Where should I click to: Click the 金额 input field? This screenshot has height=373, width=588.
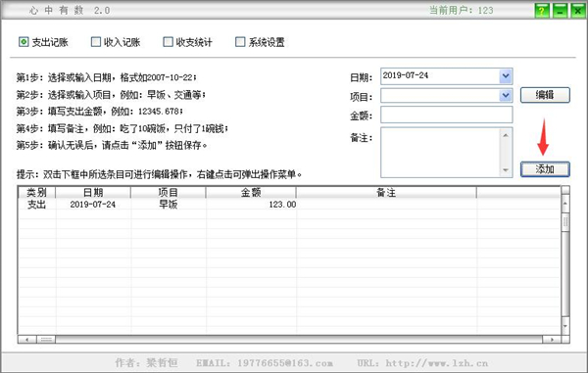(x=446, y=115)
